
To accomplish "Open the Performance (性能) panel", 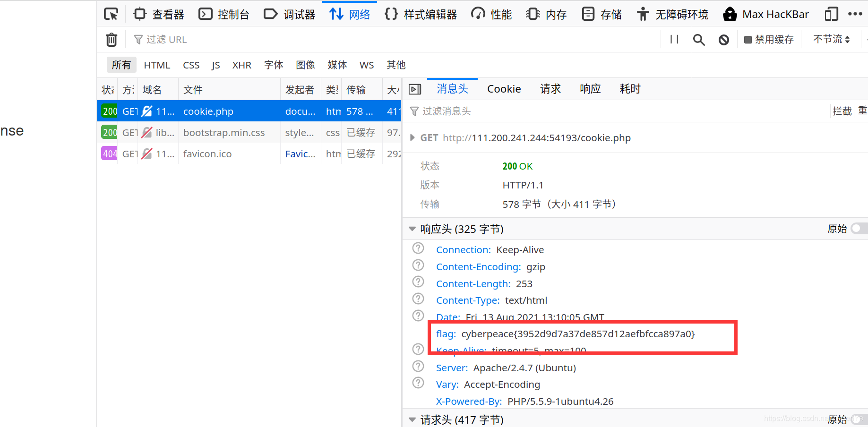I will [x=491, y=14].
